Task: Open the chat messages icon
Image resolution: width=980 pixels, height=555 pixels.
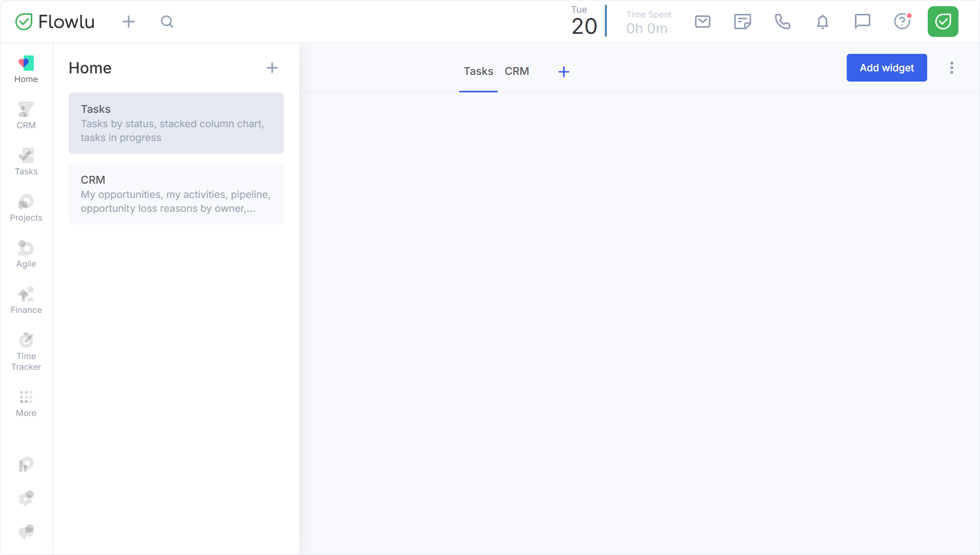Action: pyautogui.click(x=862, y=22)
